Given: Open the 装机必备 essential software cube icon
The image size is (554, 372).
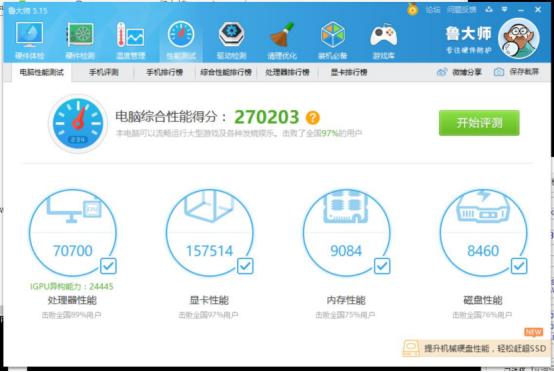Looking at the screenshot, I should click(x=332, y=34).
